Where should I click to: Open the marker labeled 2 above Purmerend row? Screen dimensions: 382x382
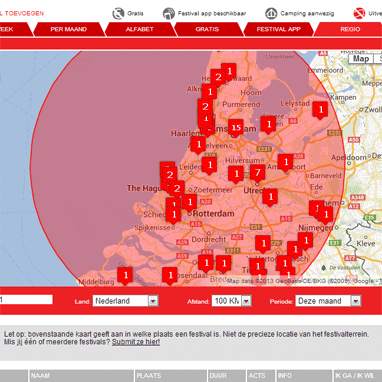(205, 107)
